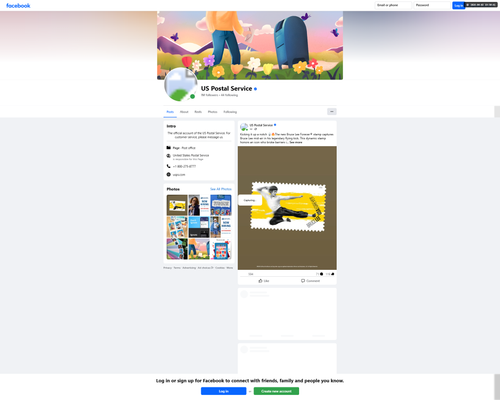This screenshot has height=400, width=500.
Task: Click the globe website icon
Action: click(x=169, y=174)
